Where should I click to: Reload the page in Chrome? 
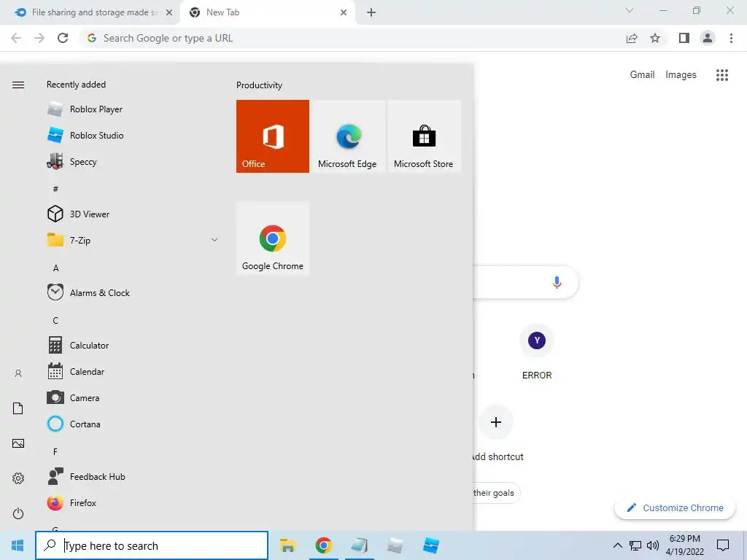[63, 38]
